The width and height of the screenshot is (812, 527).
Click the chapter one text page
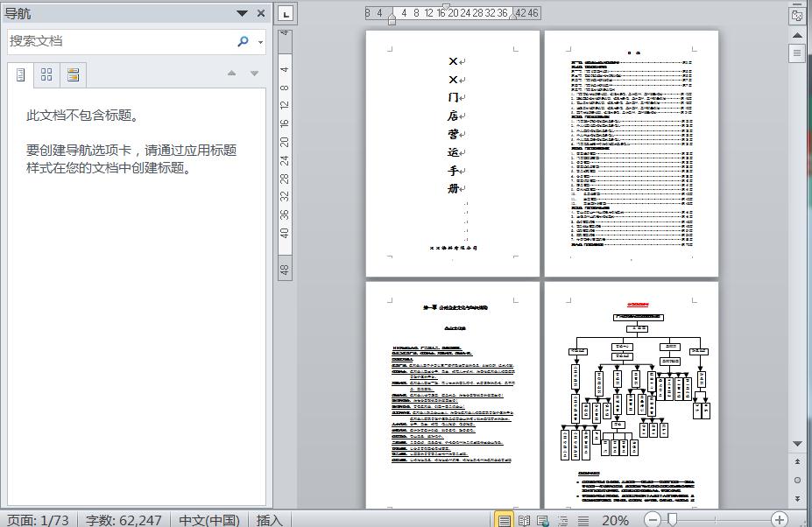click(453, 396)
